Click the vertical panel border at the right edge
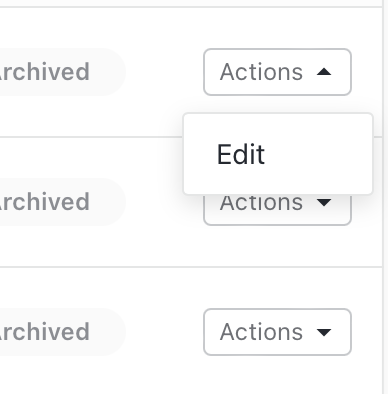The image size is (388, 394). (383, 197)
